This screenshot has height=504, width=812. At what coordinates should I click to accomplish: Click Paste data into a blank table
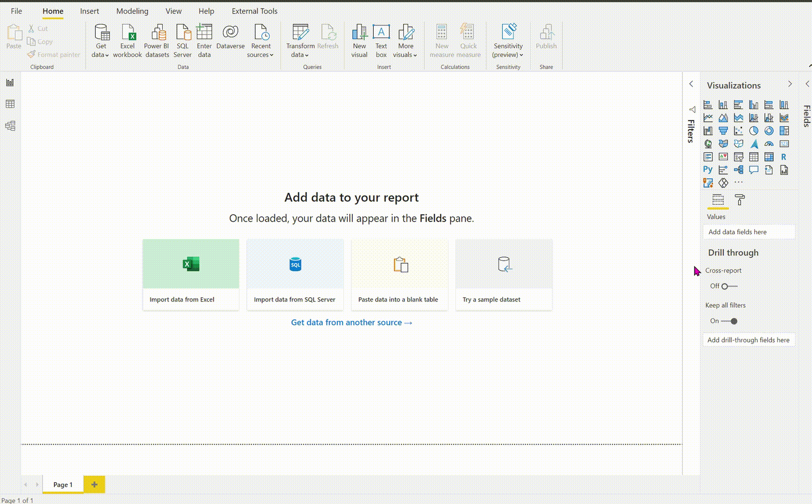(x=399, y=275)
